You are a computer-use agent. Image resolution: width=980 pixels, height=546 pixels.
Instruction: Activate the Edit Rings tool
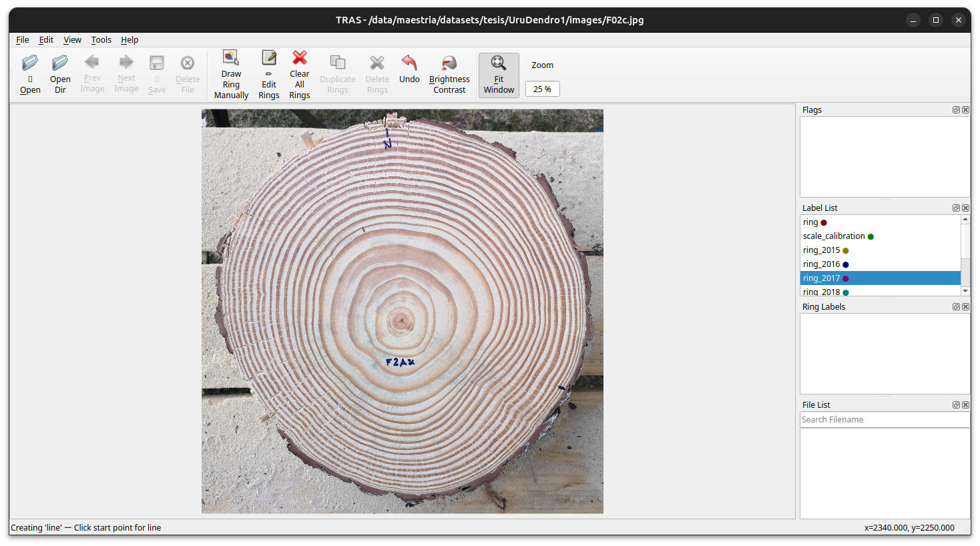pos(268,75)
